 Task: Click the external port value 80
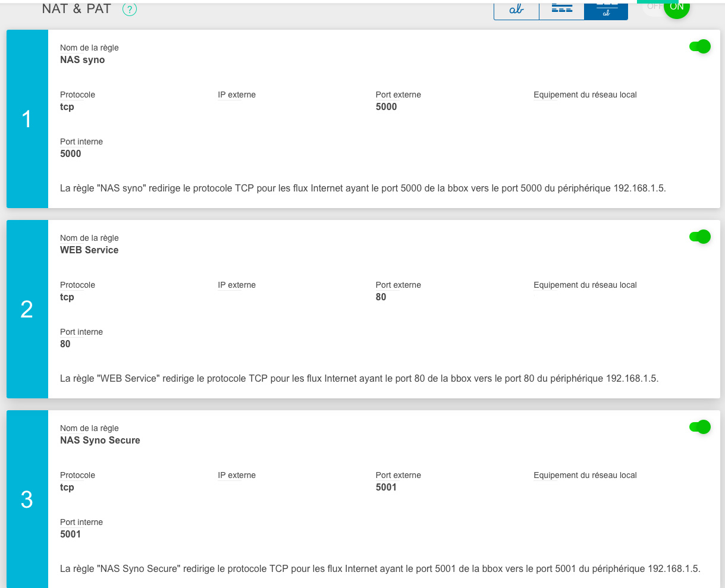381,297
